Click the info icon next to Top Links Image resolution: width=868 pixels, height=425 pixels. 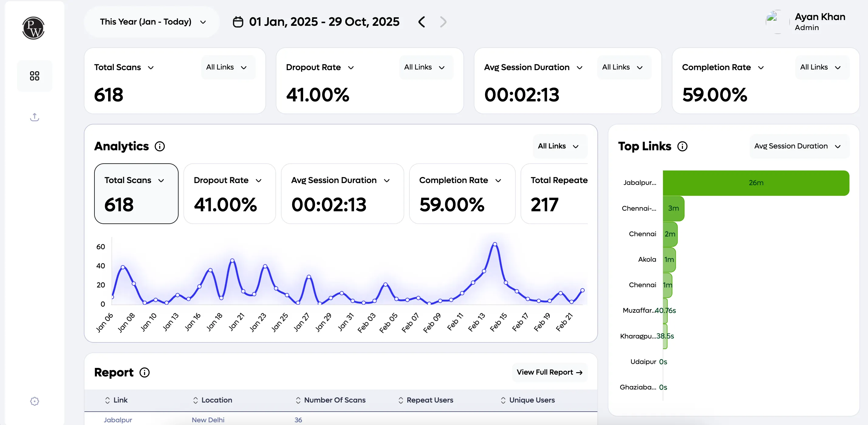pos(683,146)
